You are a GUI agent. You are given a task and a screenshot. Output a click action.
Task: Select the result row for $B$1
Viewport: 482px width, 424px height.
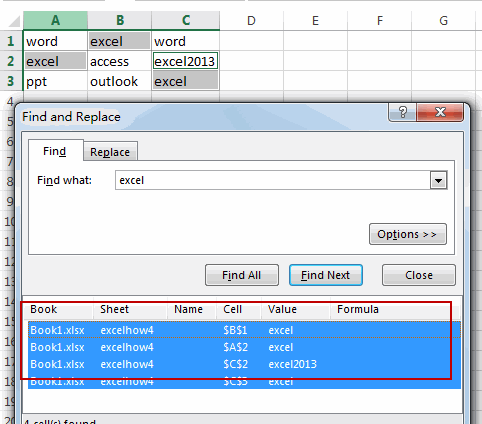[x=244, y=330]
